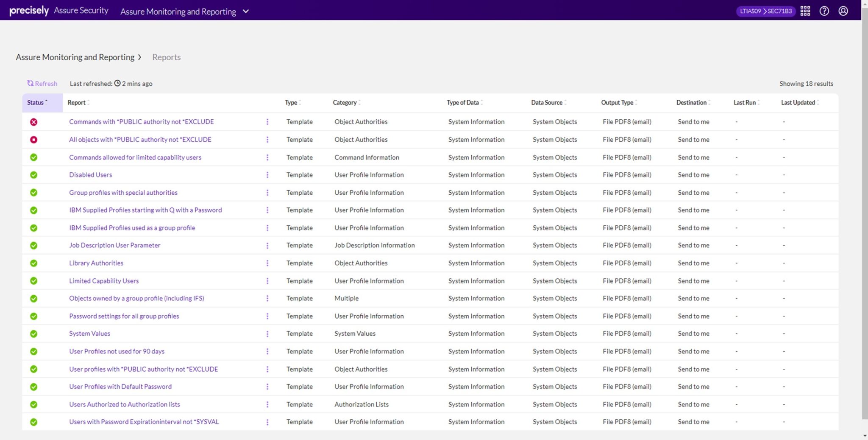Go to Assure Monitoring and Reporting breadcrumb
868x440 pixels.
tap(75, 57)
